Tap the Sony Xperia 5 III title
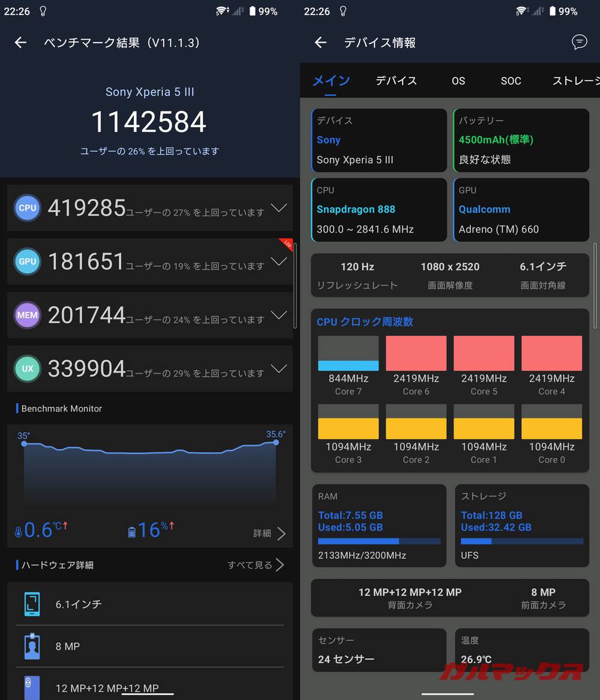Screen dimensions: 600x700 149,92
